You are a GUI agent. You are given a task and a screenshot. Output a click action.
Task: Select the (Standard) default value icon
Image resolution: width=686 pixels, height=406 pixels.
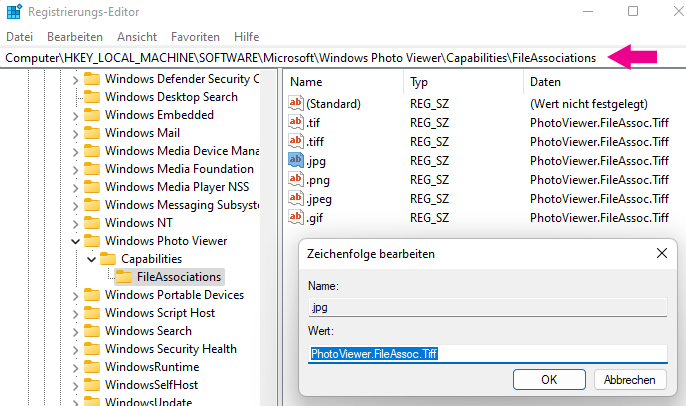click(x=295, y=103)
